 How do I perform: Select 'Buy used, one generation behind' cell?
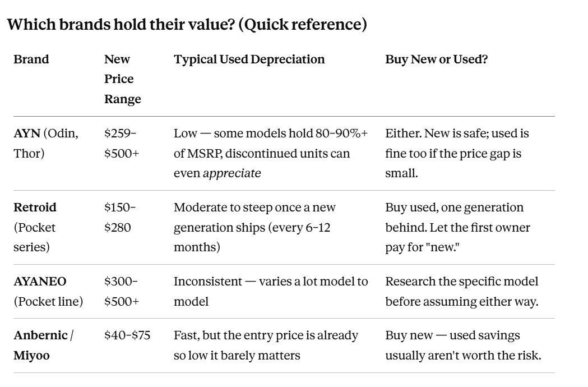pos(457,227)
